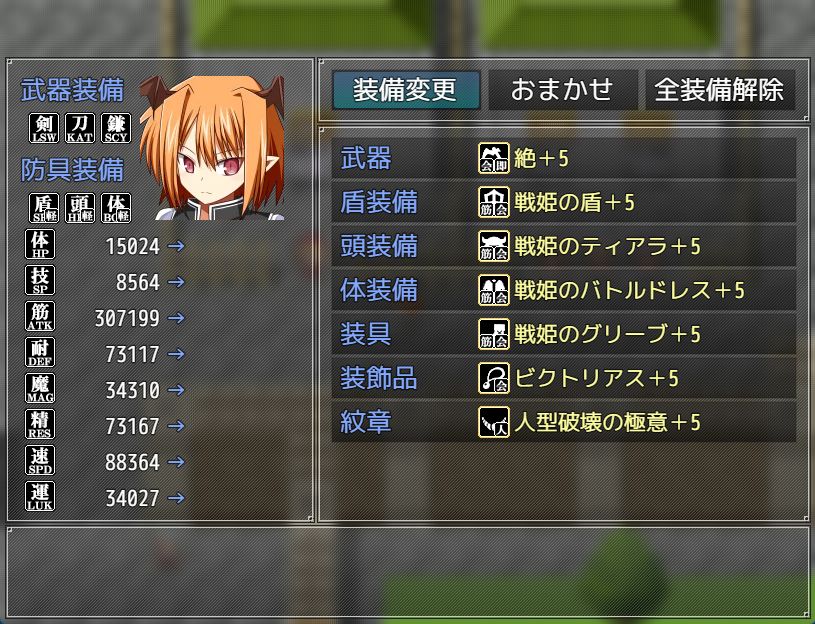Click the 盾 shield armor type icon

tap(44, 208)
